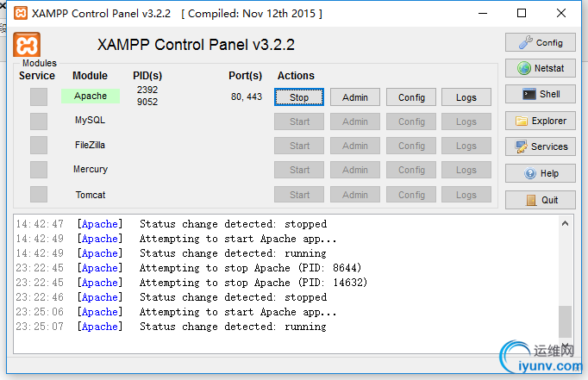Viewport: 588px width, 380px height.
Task: Click the log entry at 23:25:07
Action: pyautogui.click(x=172, y=327)
